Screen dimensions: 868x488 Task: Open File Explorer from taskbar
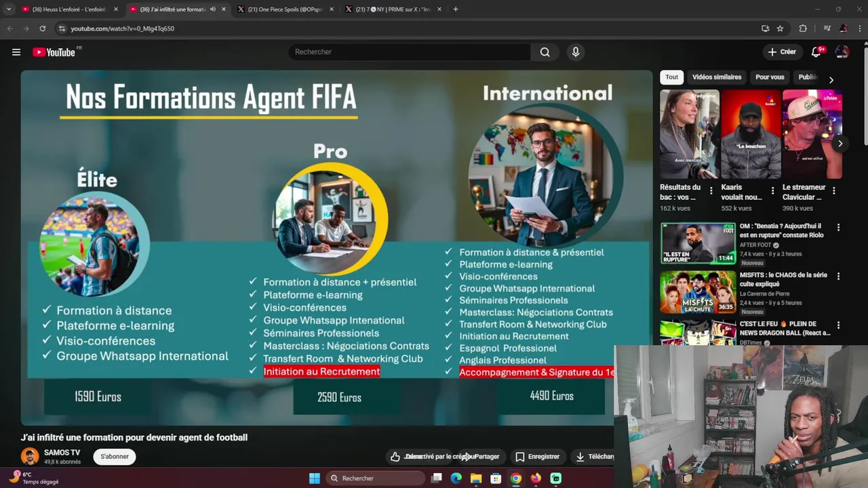pos(476,478)
